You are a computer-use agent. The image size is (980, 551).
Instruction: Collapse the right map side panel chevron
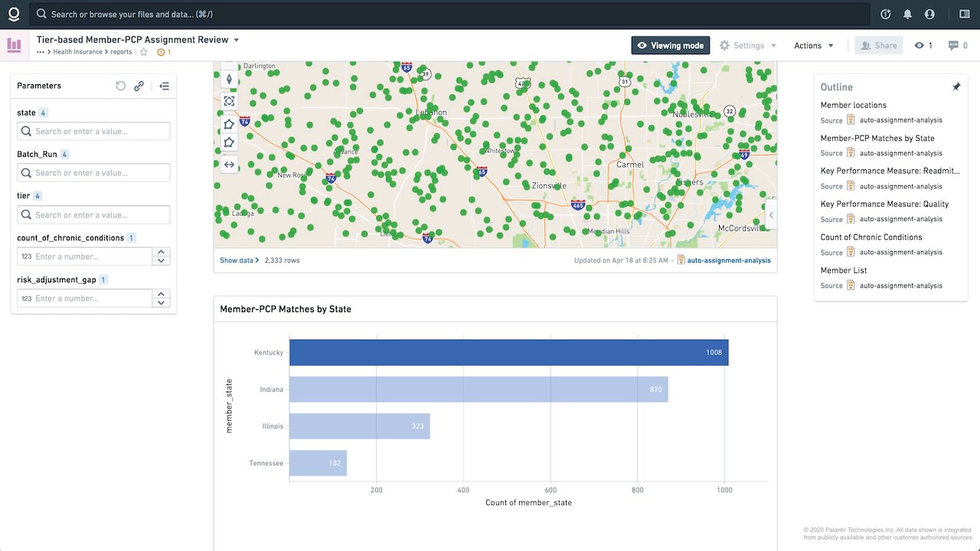(771, 215)
